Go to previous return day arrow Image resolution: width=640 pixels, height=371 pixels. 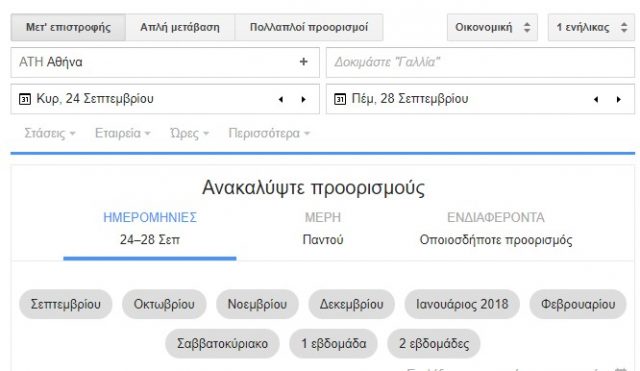click(x=596, y=100)
